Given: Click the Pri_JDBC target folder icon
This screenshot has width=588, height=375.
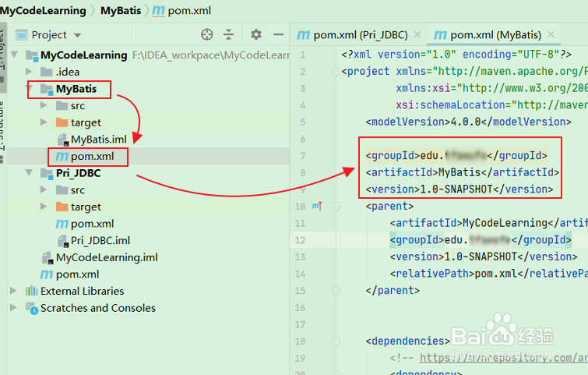Looking at the screenshot, I should pyautogui.click(x=62, y=207).
